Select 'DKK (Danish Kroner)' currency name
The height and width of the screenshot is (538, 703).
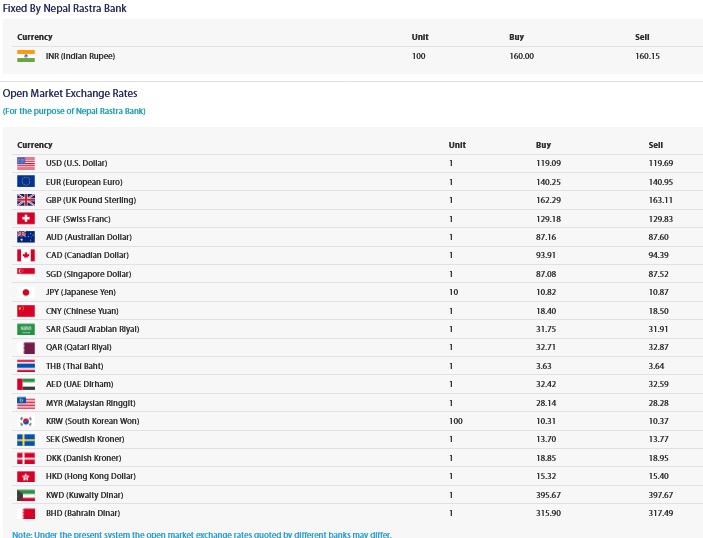83,458
